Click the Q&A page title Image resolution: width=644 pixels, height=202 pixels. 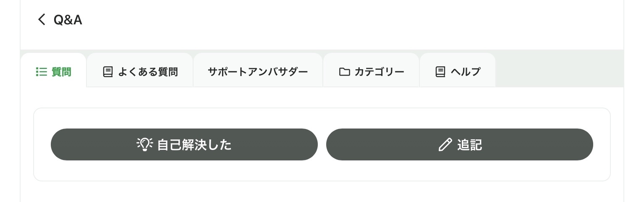[x=68, y=20]
